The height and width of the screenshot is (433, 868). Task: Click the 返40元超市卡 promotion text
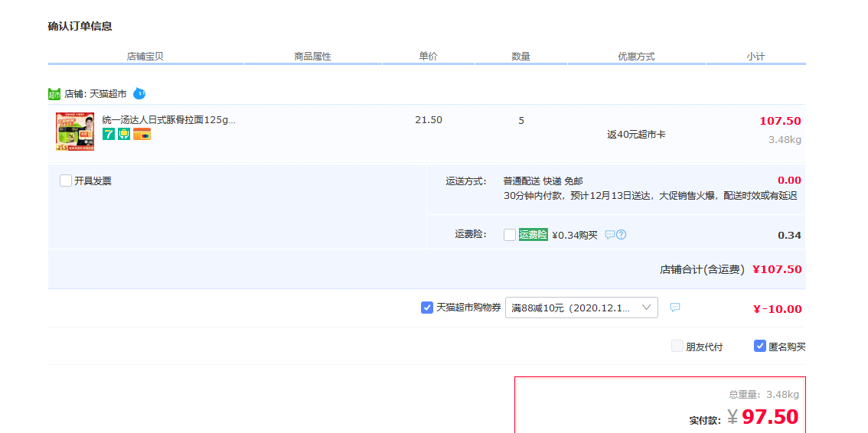pos(636,135)
